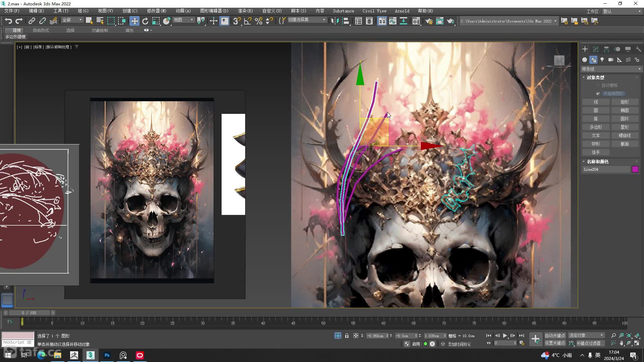
Task: Click the 文本 text shape button
Action: tap(596, 135)
